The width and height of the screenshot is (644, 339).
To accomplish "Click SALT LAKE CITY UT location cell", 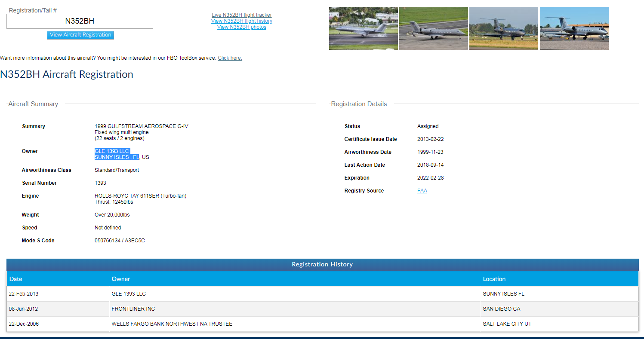I will [x=507, y=324].
